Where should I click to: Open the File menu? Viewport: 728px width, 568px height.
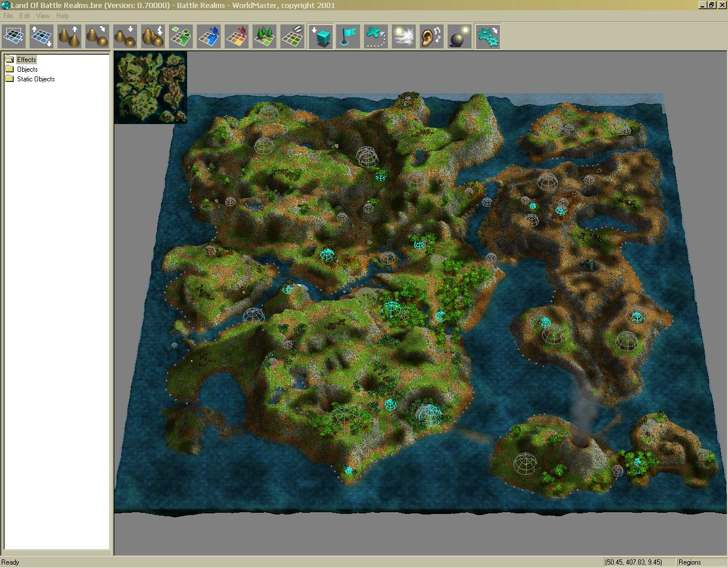pyautogui.click(x=8, y=16)
